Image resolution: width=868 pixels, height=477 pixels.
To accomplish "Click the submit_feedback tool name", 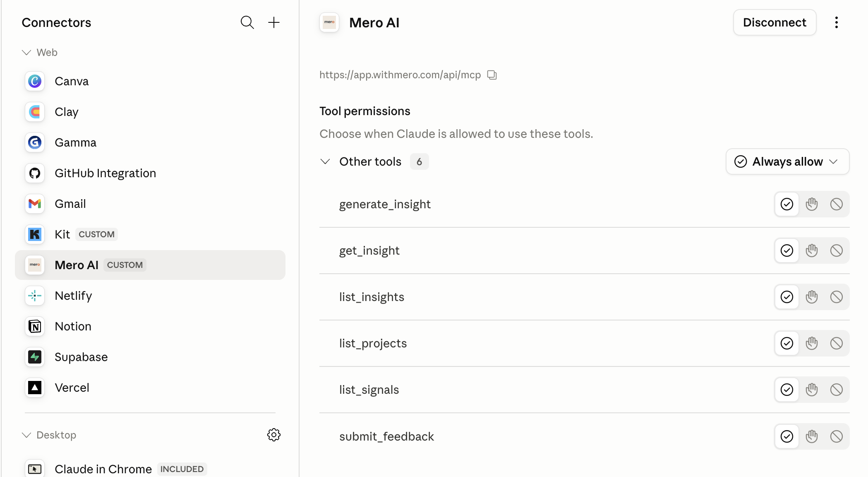I will click(x=386, y=436).
